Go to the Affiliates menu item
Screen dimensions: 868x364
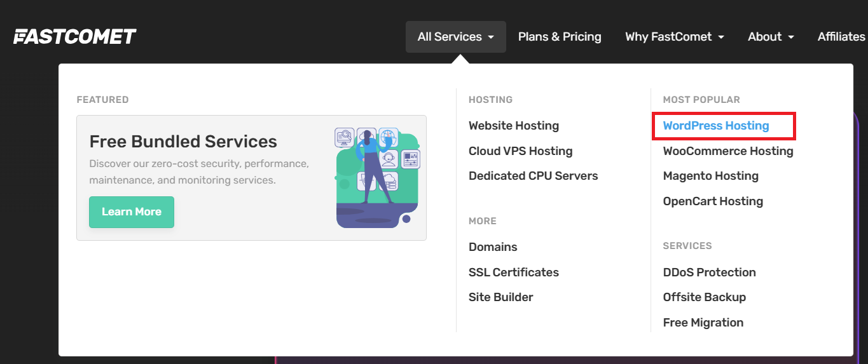click(841, 37)
